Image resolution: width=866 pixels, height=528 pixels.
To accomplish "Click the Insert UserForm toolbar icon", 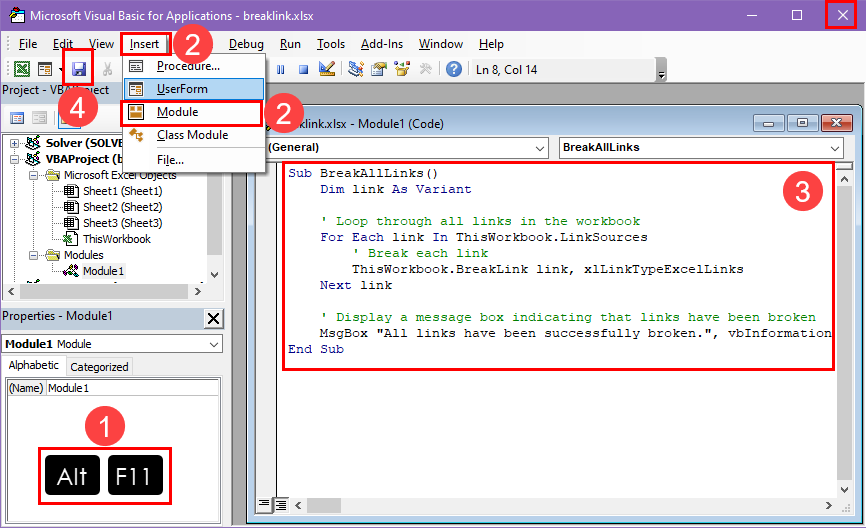I will [45, 69].
